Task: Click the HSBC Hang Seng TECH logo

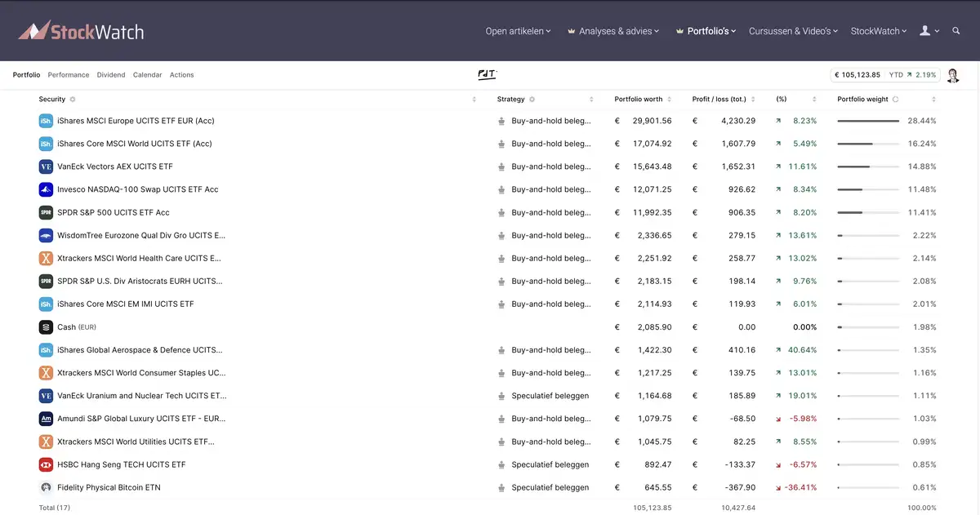Action: click(x=46, y=464)
